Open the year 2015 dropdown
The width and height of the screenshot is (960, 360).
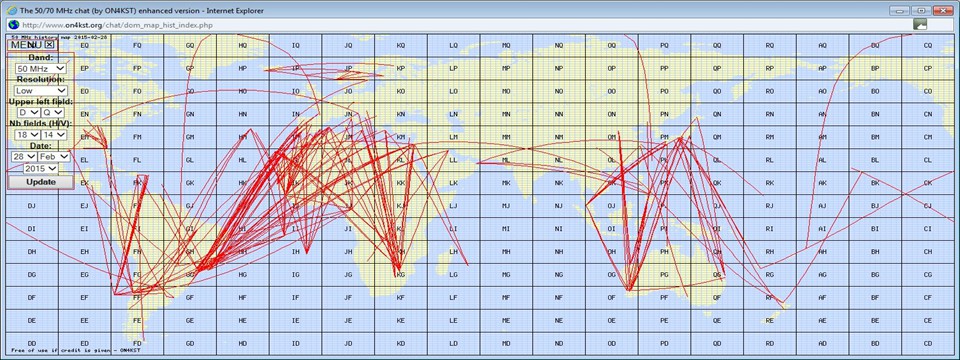point(41,168)
